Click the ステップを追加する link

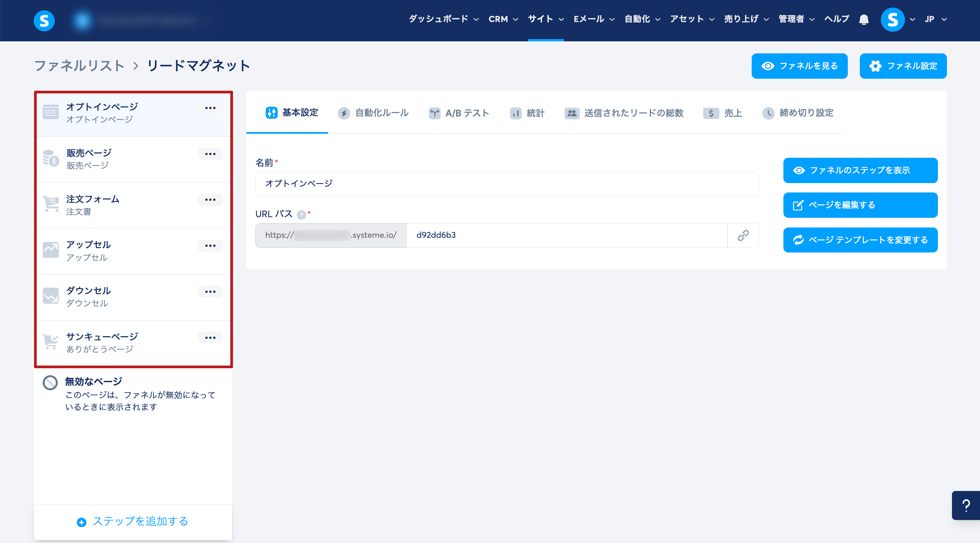pos(133,521)
